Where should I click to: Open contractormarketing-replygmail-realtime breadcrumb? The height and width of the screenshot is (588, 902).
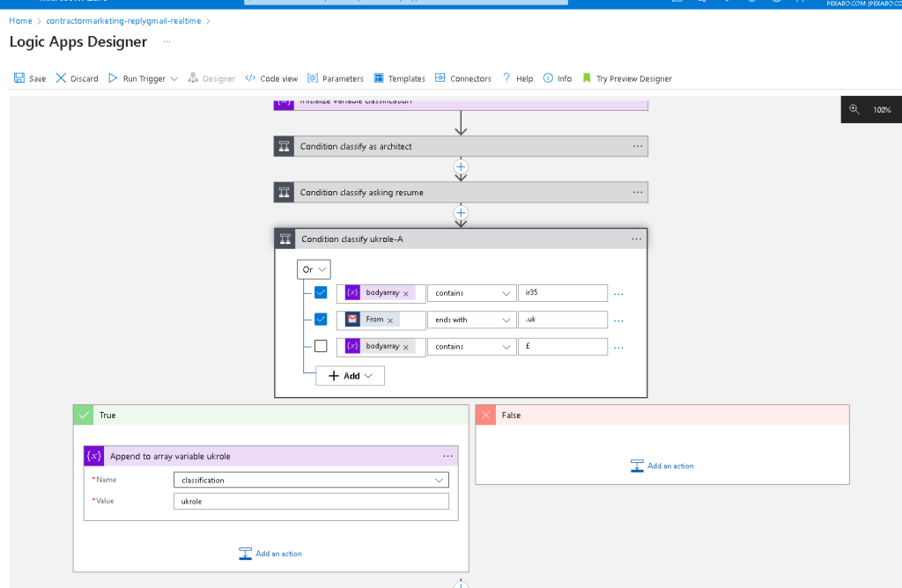[123, 21]
